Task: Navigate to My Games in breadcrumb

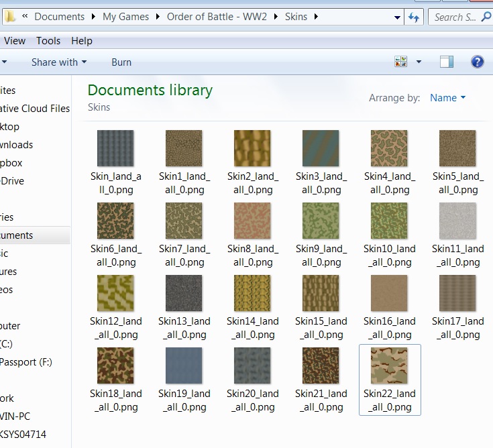Action: click(126, 17)
